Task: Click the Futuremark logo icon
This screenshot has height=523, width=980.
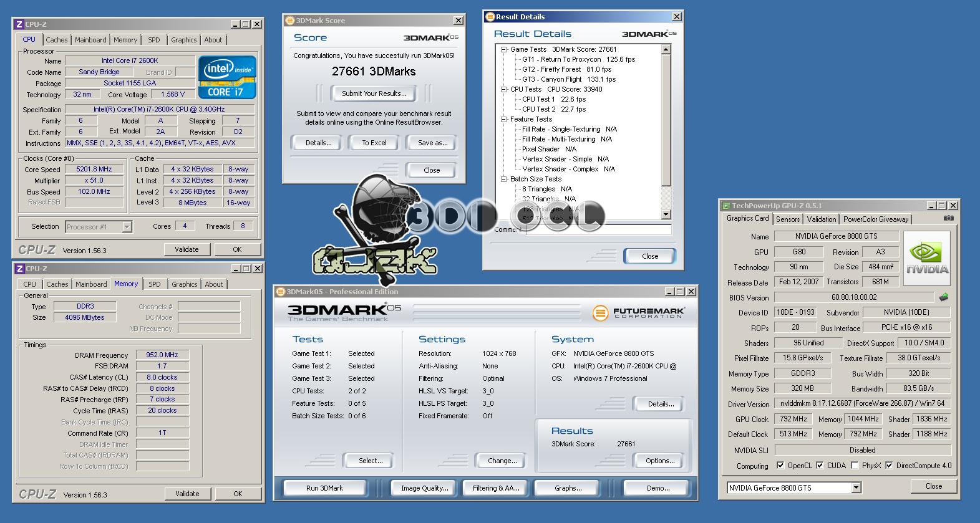Action: click(599, 313)
